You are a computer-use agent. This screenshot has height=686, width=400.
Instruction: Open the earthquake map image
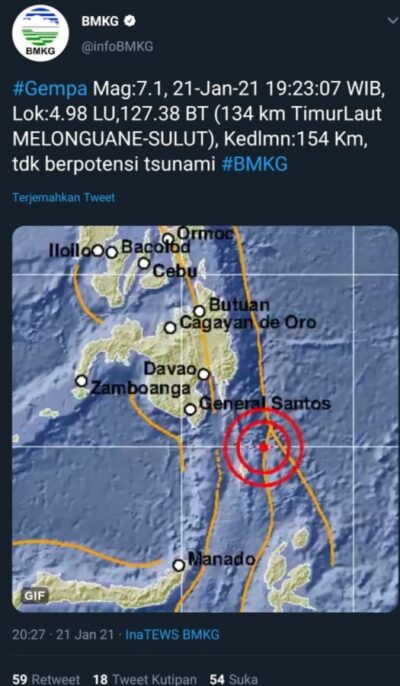205,419
